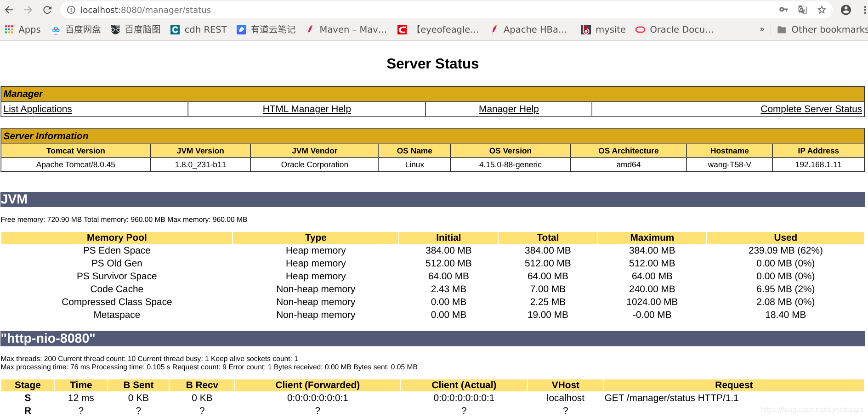Click the Metaspace memory pool label

pos(117,315)
